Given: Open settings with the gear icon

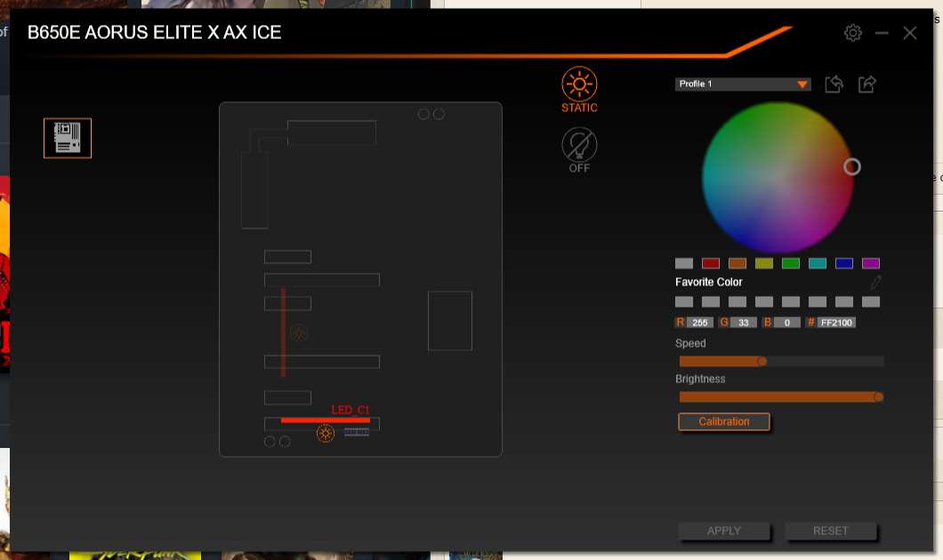Looking at the screenshot, I should [853, 33].
